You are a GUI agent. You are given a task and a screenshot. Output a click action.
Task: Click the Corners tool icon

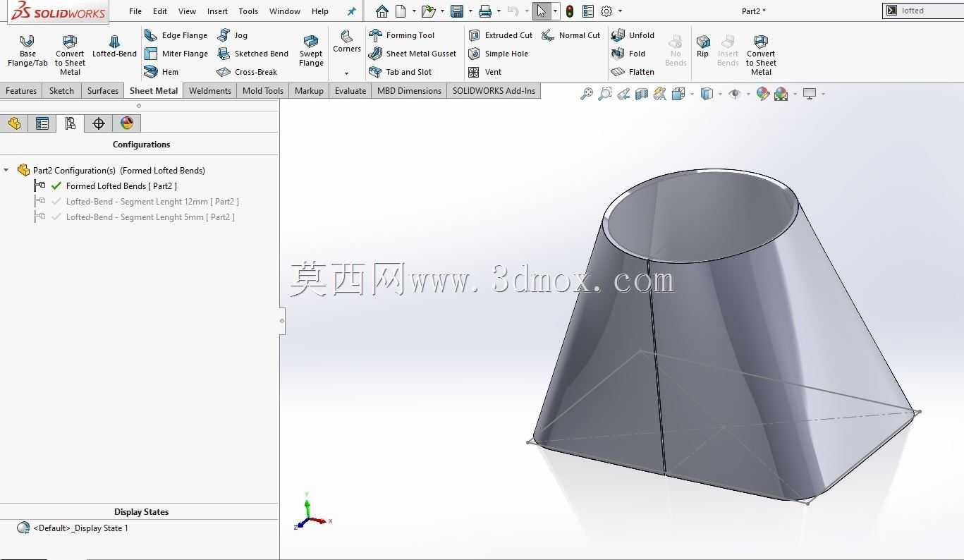(346, 37)
